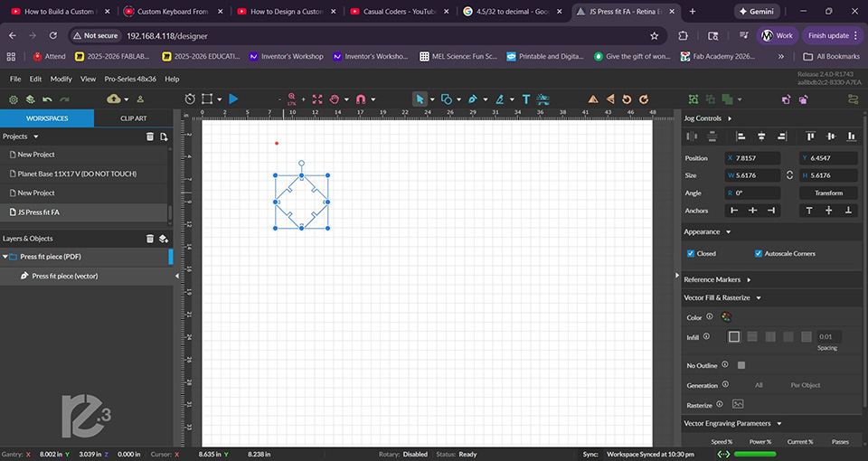Click the green group objects icon
Image resolution: width=868 pixels, height=461 pixels.
693,99
